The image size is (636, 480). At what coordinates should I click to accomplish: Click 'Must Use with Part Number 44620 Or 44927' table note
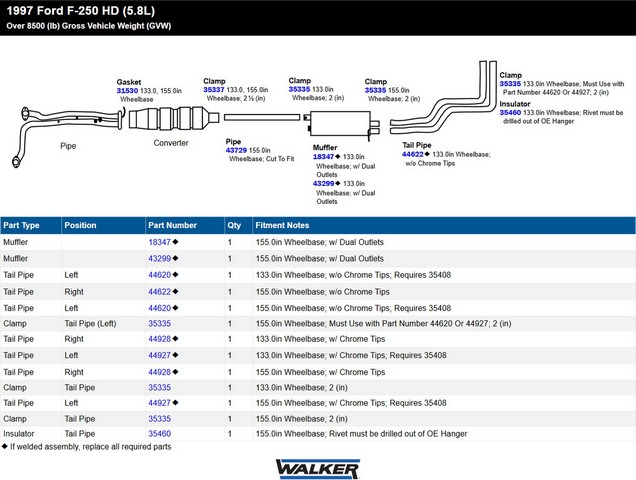coord(409,324)
